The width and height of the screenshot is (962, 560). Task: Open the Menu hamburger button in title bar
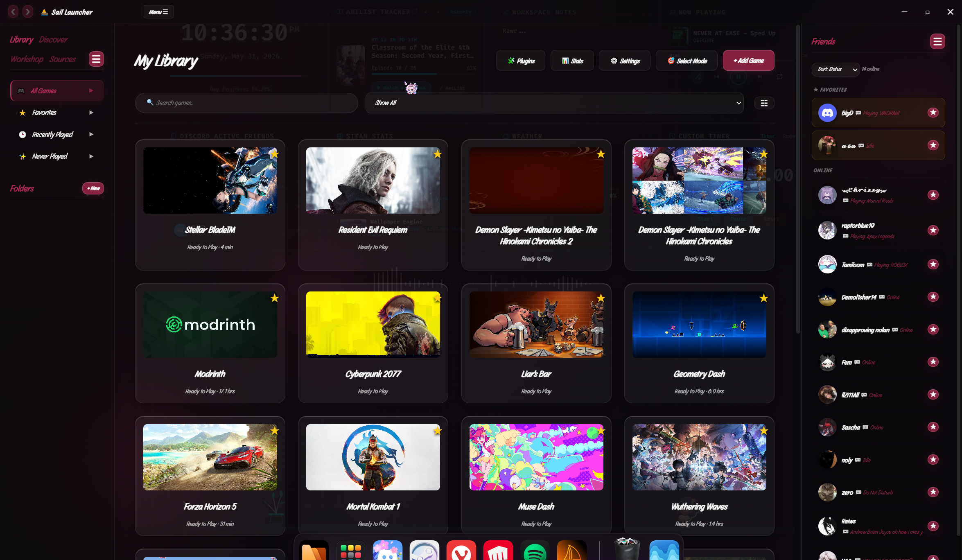[x=158, y=12]
